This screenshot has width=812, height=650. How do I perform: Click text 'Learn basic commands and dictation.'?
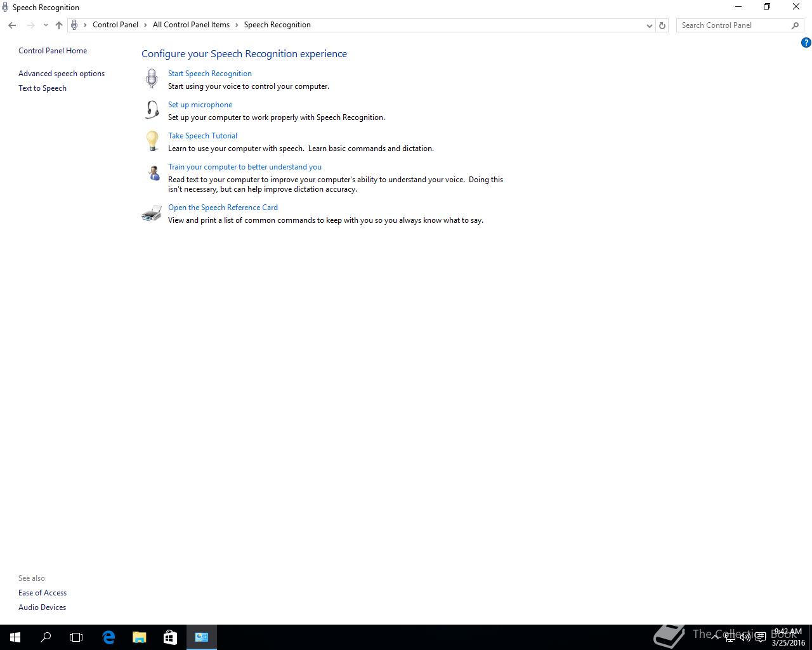371,149
